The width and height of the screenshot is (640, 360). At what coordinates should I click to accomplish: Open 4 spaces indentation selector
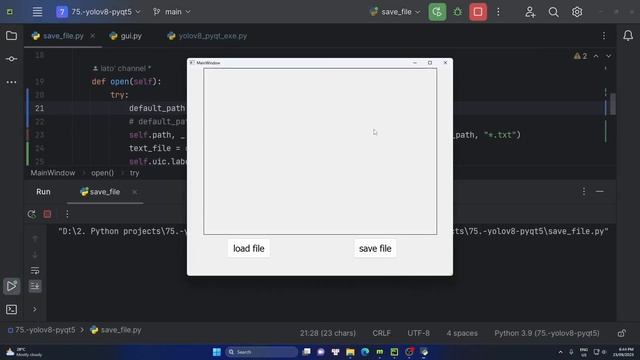click(462, 333)
